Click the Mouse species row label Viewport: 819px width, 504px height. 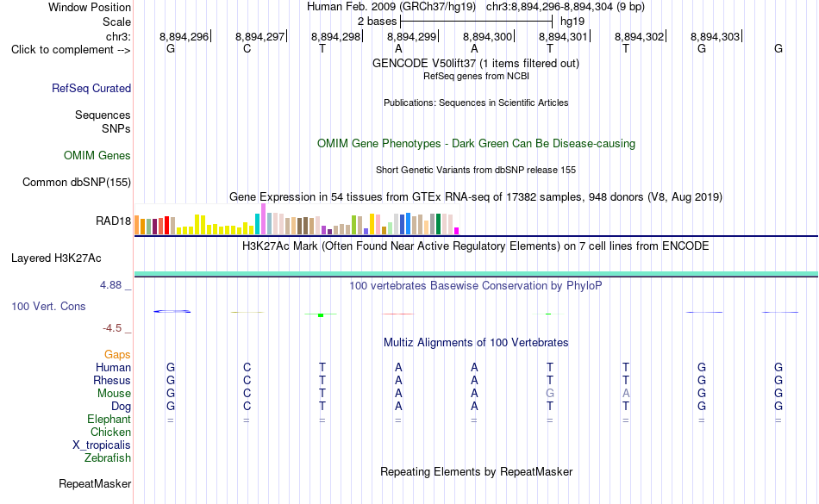pos(114,394)
